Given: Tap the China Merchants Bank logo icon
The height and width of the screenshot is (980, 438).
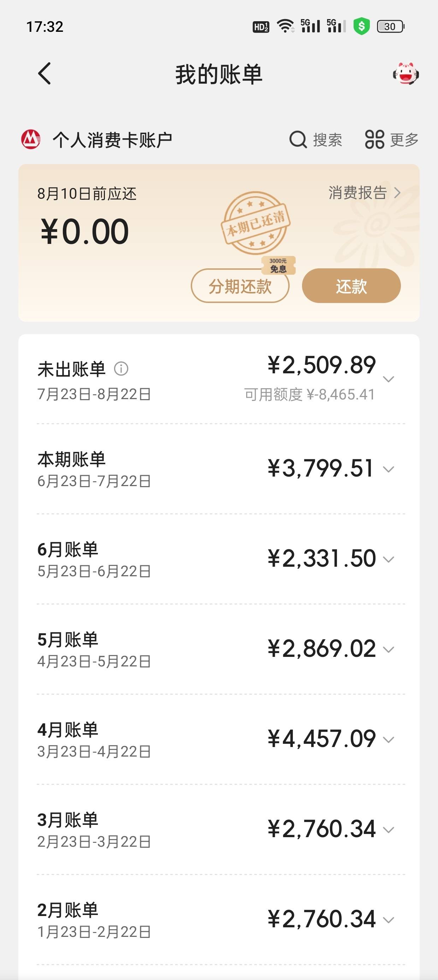Looking at the screenshot, I should tap(31, 140).
